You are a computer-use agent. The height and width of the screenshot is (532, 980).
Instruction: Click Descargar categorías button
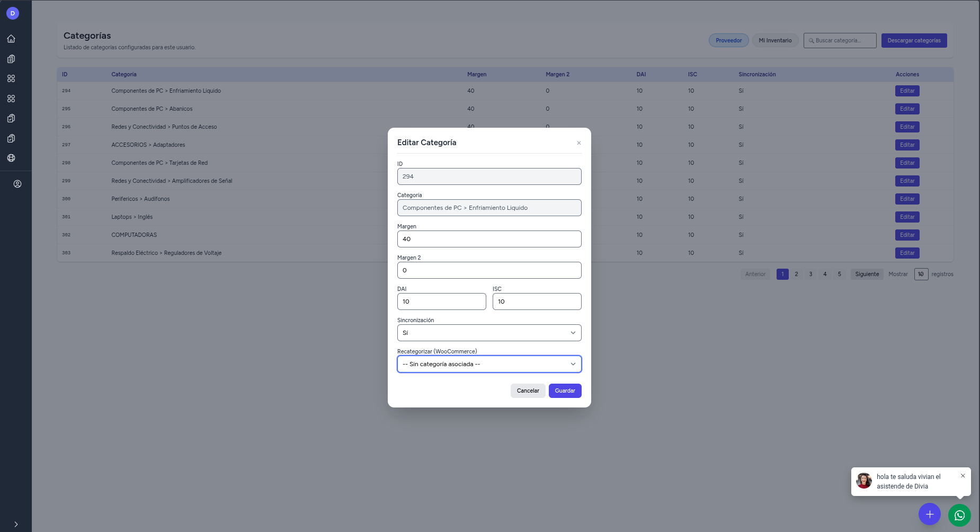coord(914,40)
